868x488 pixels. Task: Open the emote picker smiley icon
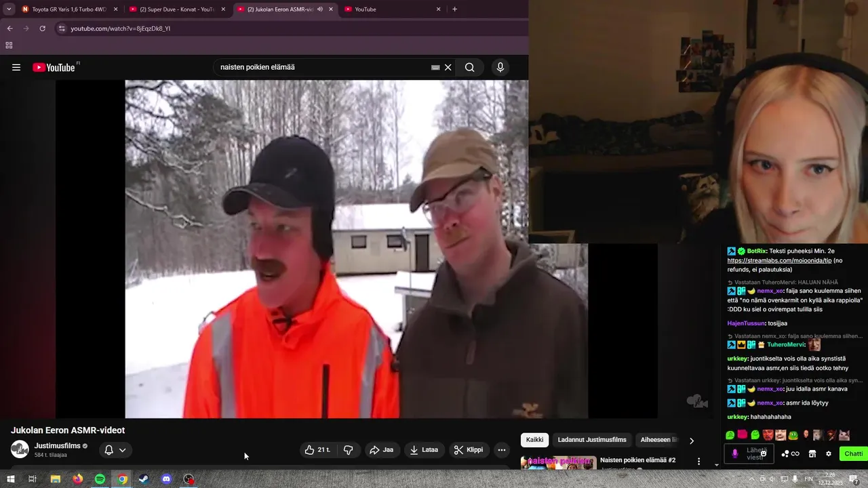click(x=764, y=453)
